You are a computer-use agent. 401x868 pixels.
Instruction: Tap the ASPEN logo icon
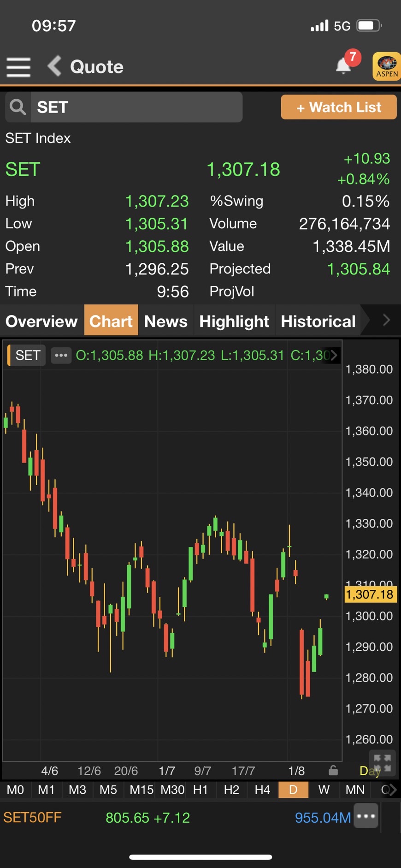click(x=386, y=66)
